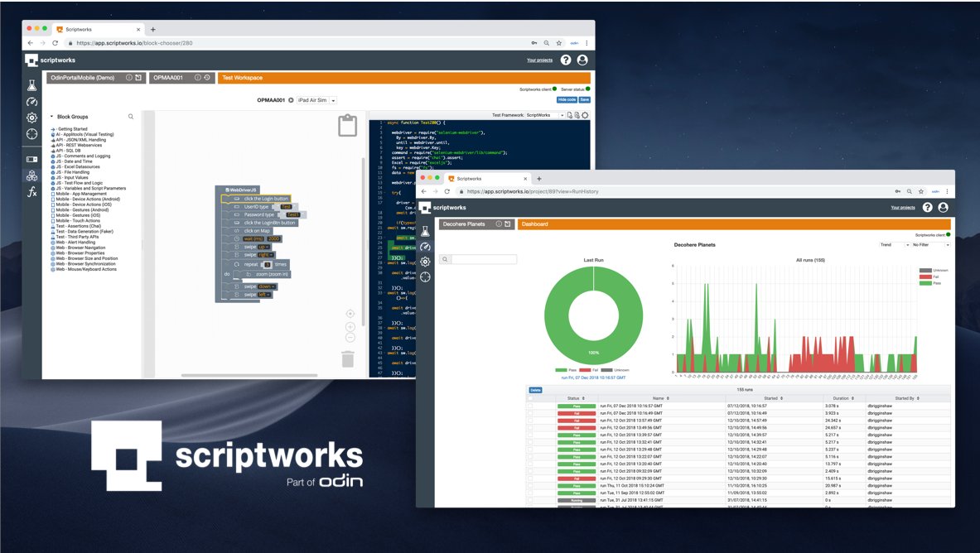
Task: Select the Dashboard tab
Action: [734, 224]
